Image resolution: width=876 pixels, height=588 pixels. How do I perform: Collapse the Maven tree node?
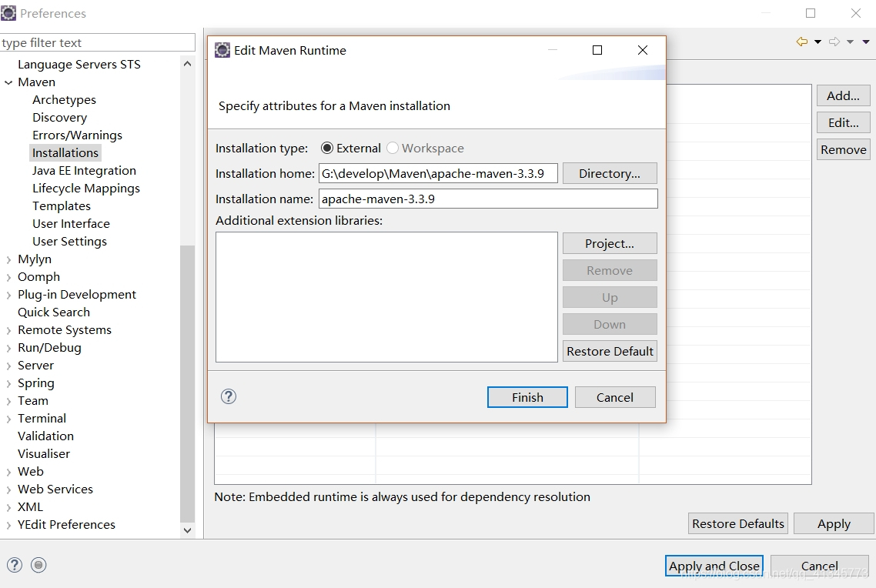pos(8,82)
